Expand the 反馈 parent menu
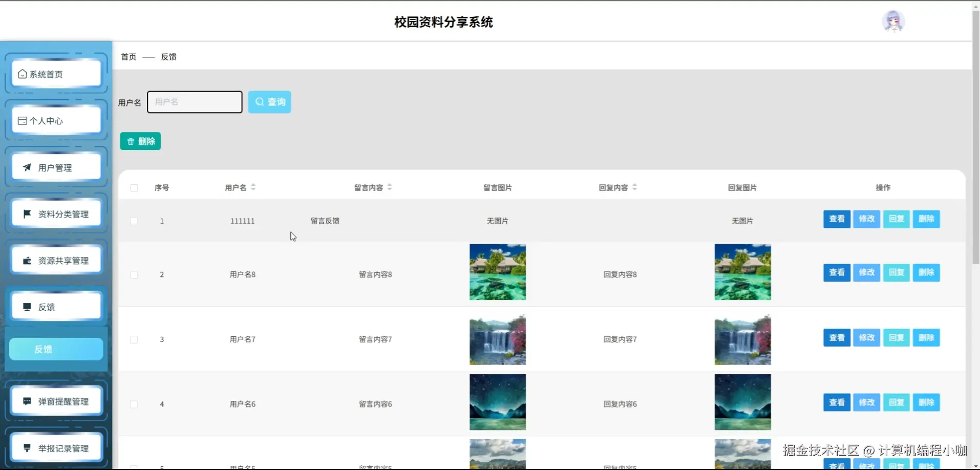 click(x=56, y=307)
